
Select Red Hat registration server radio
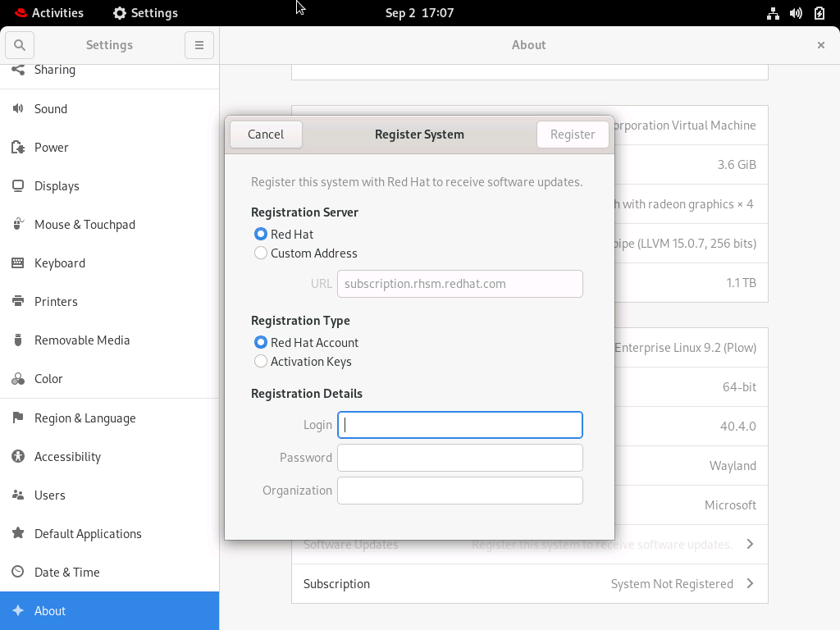pyautogui.click(x=260, y=234)
